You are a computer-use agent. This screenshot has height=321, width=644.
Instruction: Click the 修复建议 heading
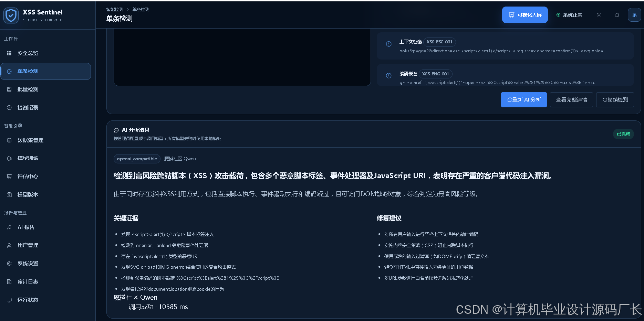tap(389, 218)
